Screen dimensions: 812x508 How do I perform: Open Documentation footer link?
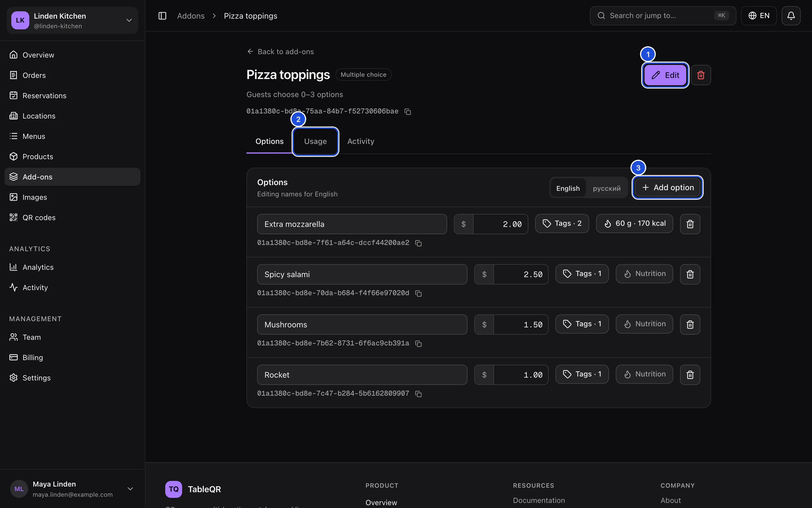[x=539, y=500]
